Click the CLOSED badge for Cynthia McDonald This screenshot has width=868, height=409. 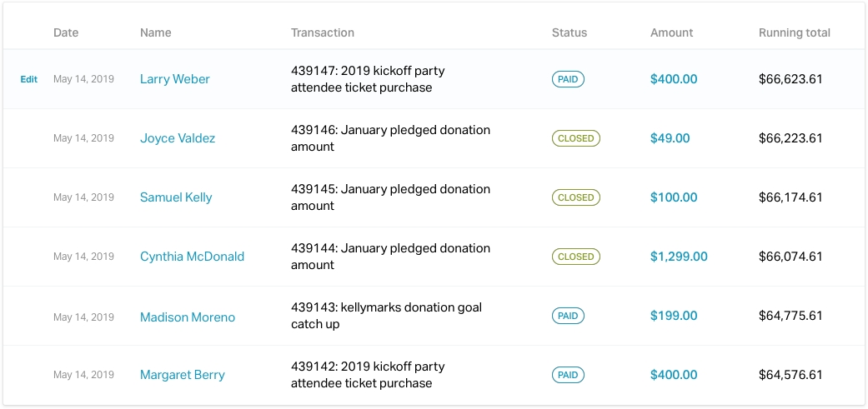tap(575, 257)
